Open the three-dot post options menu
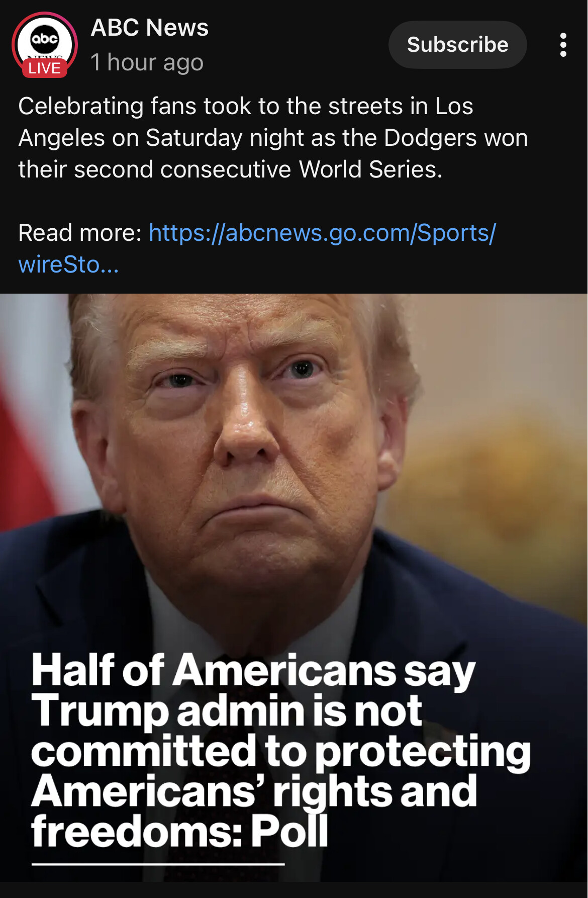Screen dimensions: 588x898 point(563,45)
